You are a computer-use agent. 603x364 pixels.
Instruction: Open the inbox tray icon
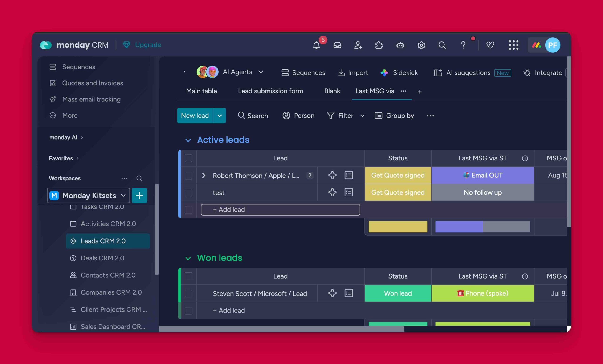(x=337, y=45)
